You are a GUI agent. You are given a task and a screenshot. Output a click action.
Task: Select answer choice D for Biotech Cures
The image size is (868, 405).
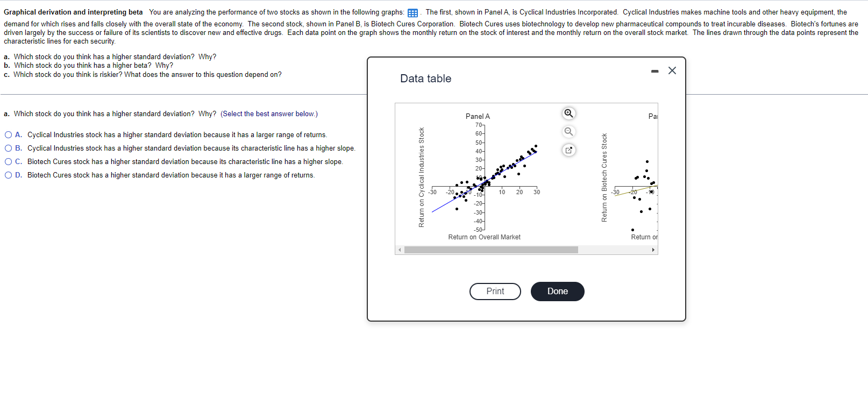(9, 175)
